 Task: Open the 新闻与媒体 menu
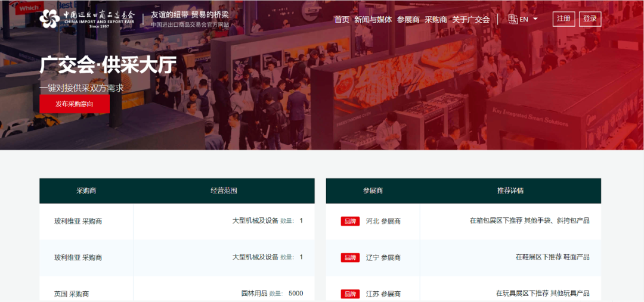coord(373,19)
